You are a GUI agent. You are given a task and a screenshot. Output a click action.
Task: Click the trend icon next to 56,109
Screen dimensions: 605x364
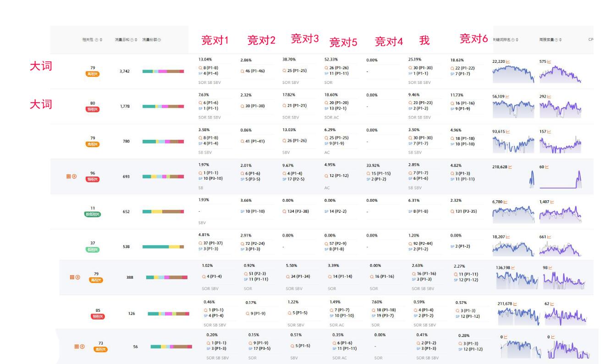tap(508, 97)
